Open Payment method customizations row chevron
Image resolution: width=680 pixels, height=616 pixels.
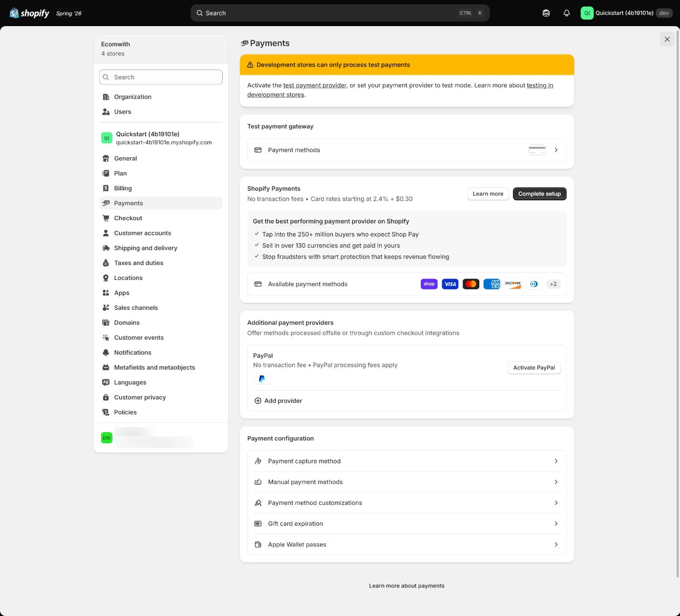pos(556,503)
